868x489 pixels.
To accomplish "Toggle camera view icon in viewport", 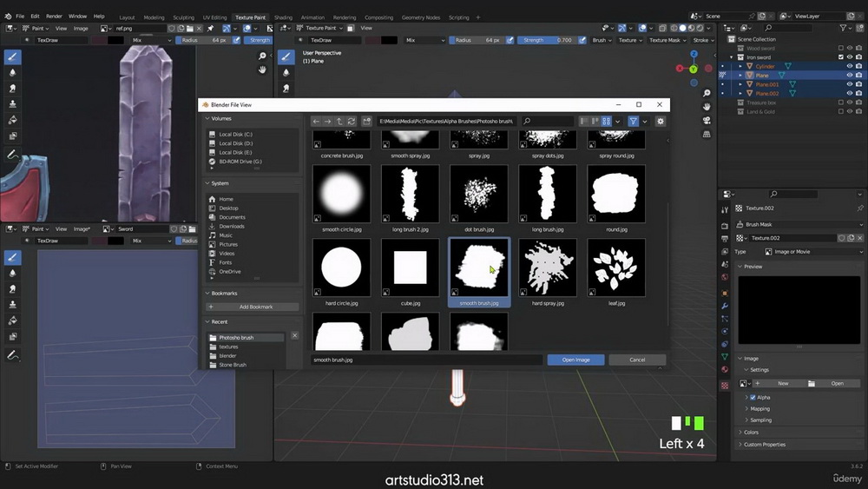I will [x=707, y=120].
